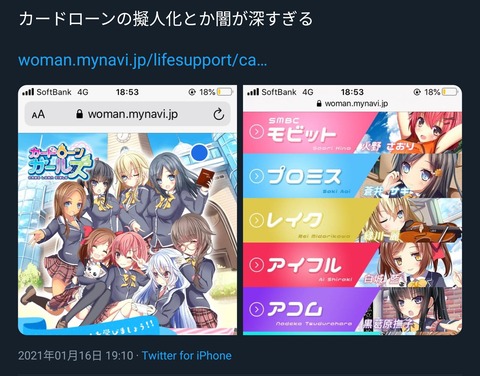Select the yellow レイク banner

click(352, 220)
